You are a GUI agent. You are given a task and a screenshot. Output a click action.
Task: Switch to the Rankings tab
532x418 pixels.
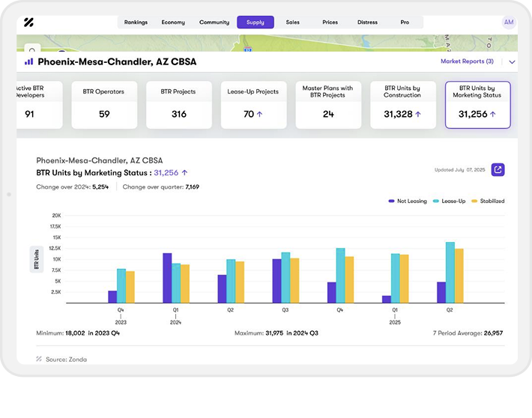point(136,22)
